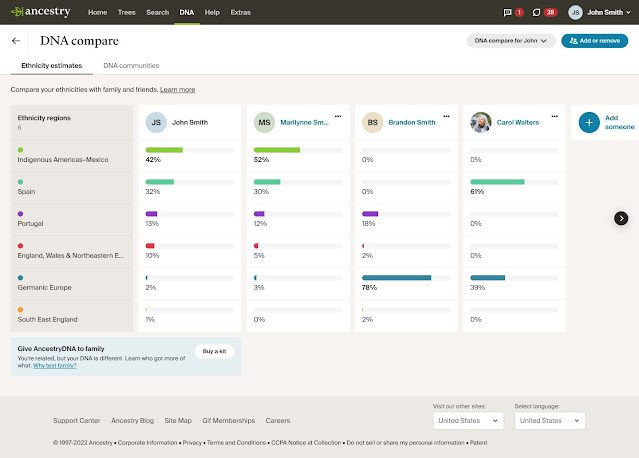Select the Indigenous Americas-Mexico region label

point(63,160)
